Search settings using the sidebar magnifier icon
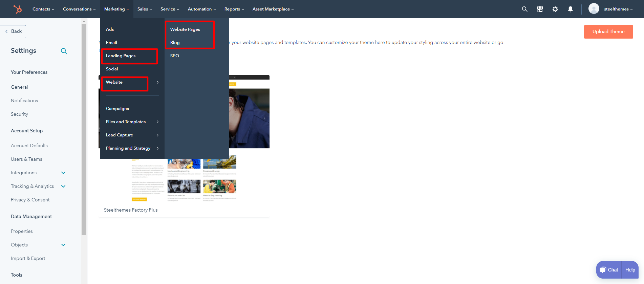 pyautogui.click(x=64, y=51)
